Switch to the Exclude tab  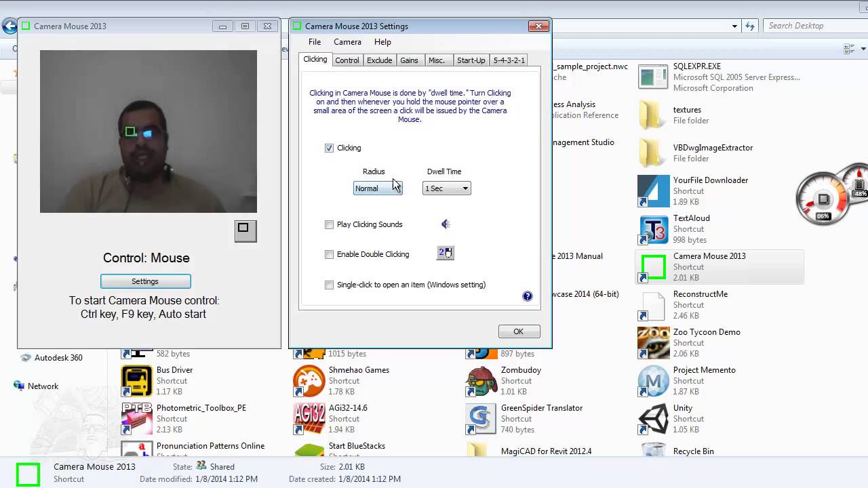coord(379,60)
